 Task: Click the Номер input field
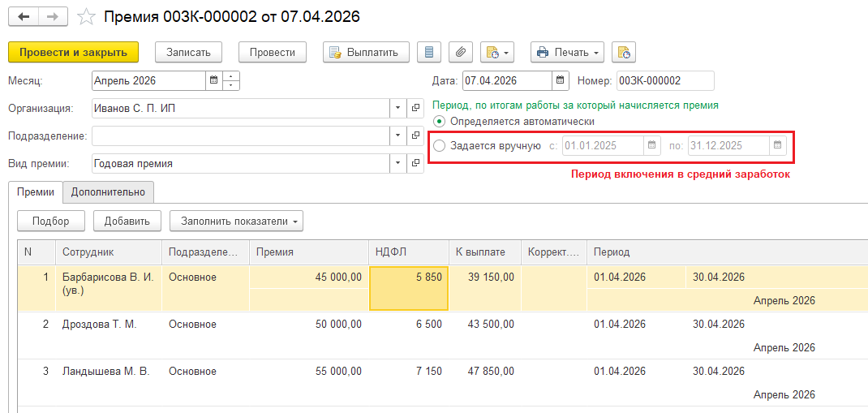(664, 80)
